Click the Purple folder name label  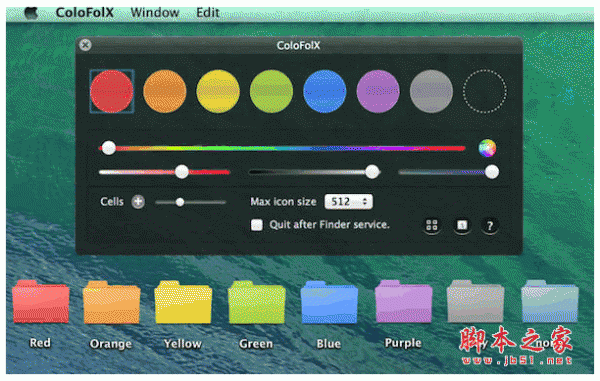pyautogui.click(x=403, y=343)
